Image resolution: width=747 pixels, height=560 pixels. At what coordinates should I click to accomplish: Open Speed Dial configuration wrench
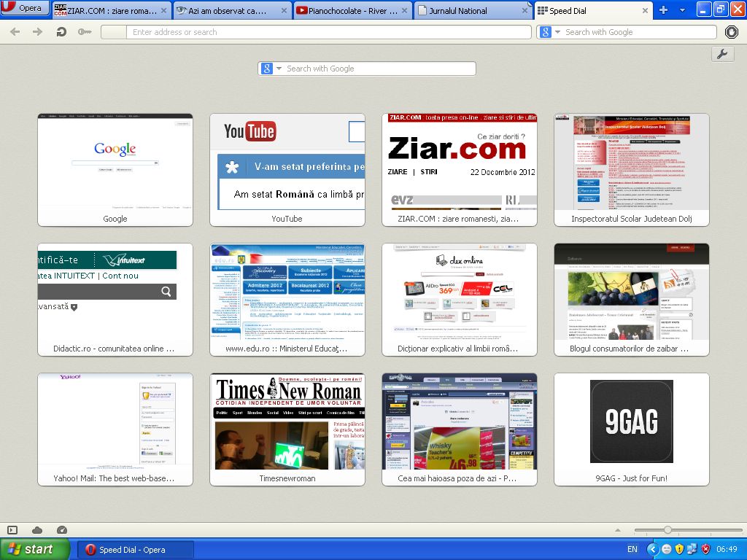coord(722,54)
